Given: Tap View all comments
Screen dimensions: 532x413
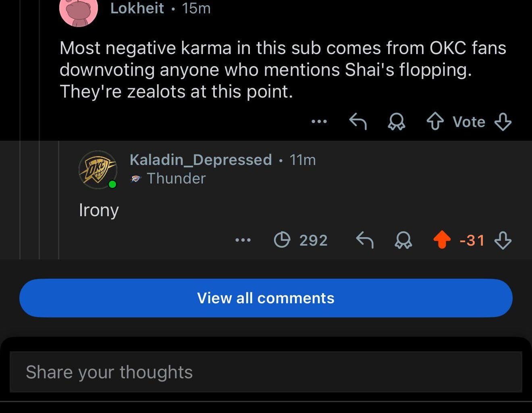Looking at the screenshot, I should (x=266, y=298).
